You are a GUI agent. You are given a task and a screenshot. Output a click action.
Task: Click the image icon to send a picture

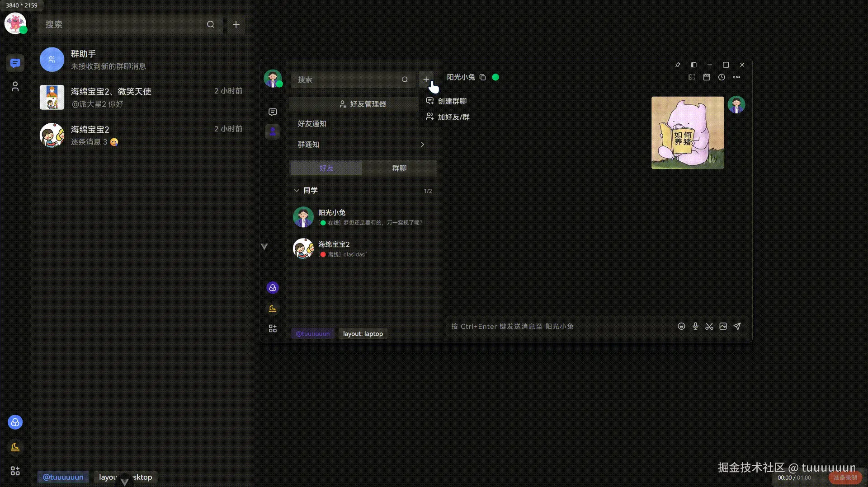tap(723, 326)
